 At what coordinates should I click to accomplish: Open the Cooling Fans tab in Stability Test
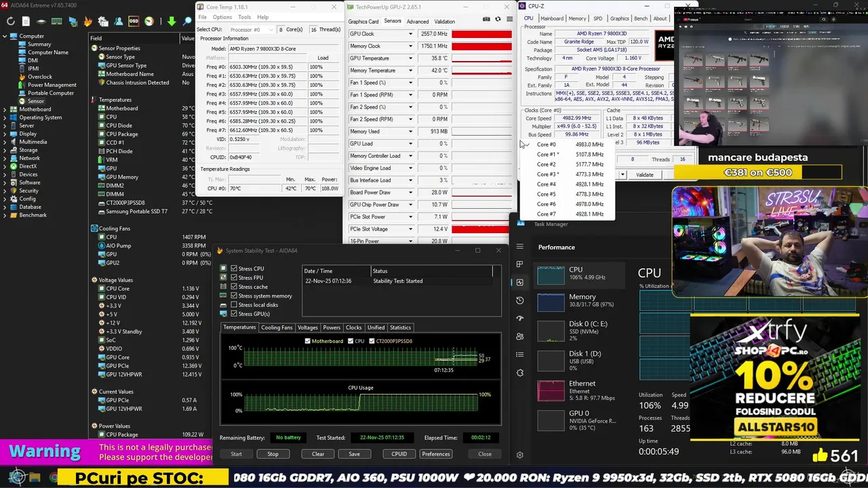277,327
